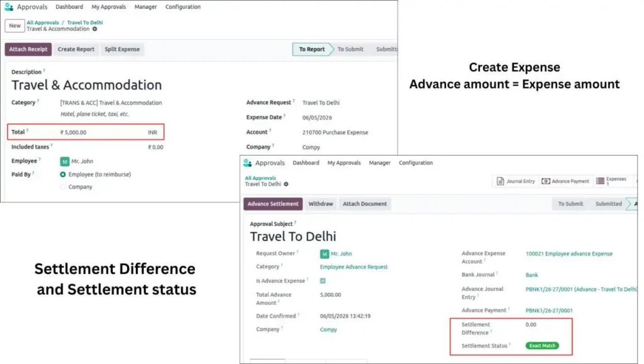This screenshot has width=644, height=364.
Task: Open the Bank journal link
Action: (531, 275)
